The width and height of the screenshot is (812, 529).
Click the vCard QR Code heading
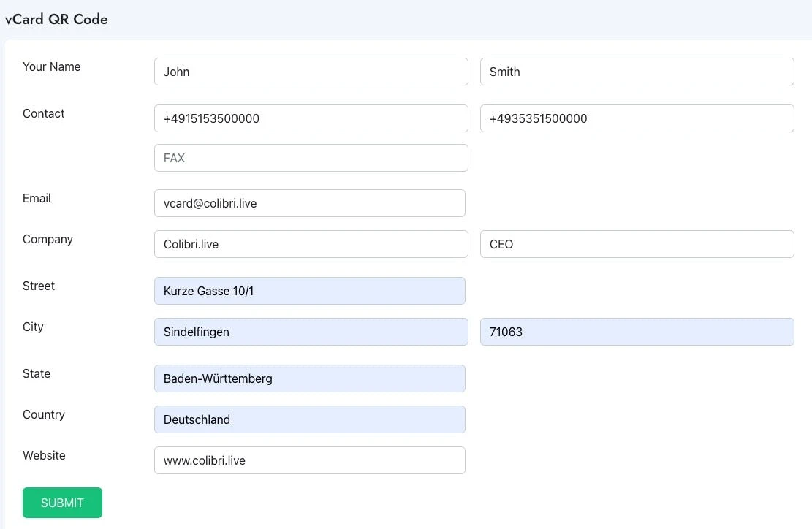[56, 20]
